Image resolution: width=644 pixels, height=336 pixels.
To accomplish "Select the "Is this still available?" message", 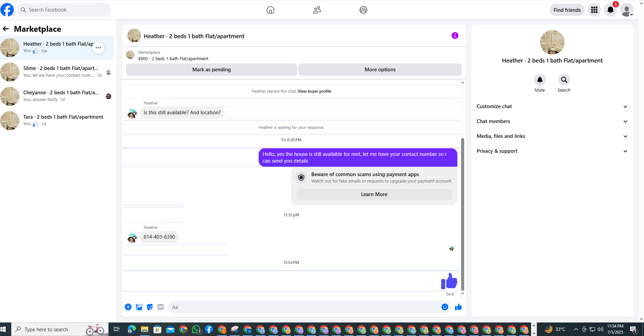I will click(182, 113).
